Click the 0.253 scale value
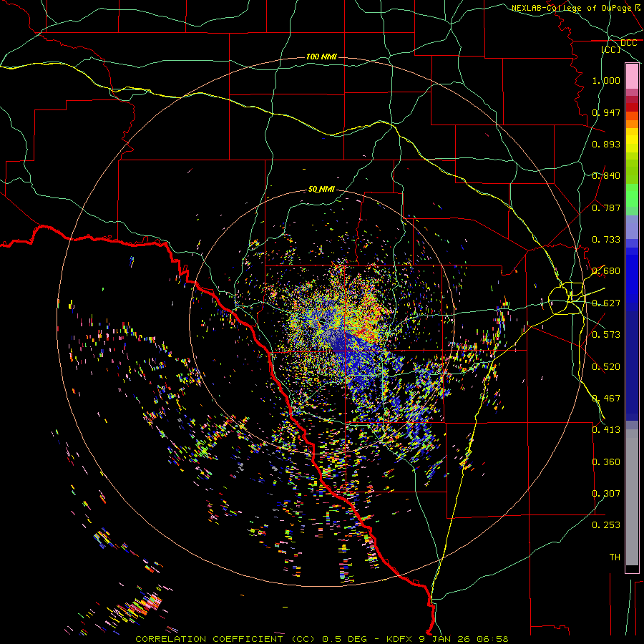The width and height of the screenshot is (644, 644). point(606,525)
